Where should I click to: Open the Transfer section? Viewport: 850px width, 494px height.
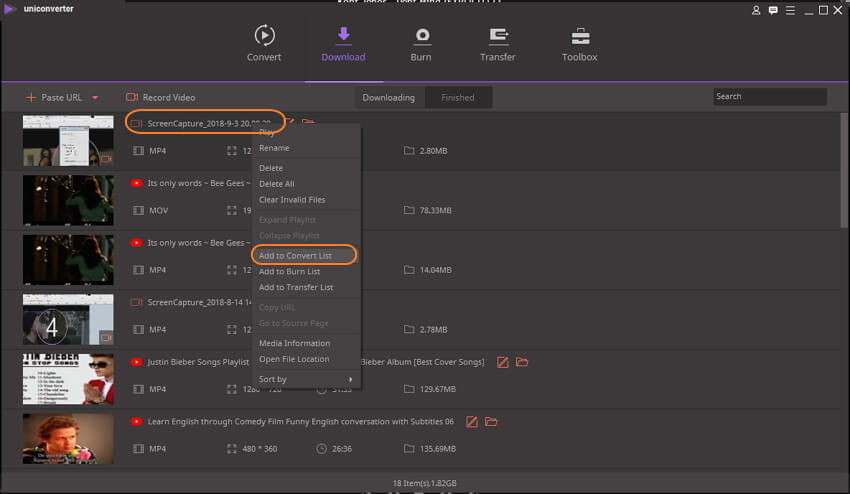pos(498,43)
